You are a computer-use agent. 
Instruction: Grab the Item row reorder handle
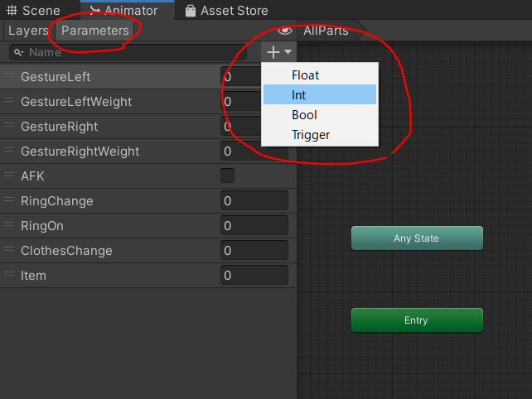9,274
